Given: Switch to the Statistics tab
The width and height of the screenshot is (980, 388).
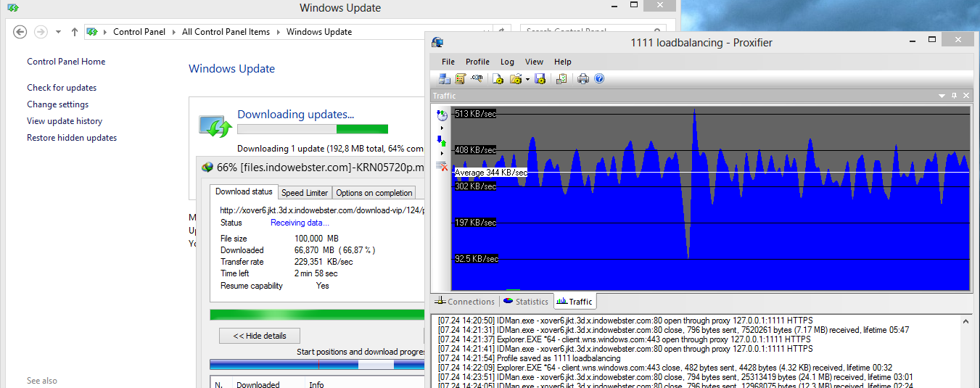Looking at the screenshot, I should point(525,302).
